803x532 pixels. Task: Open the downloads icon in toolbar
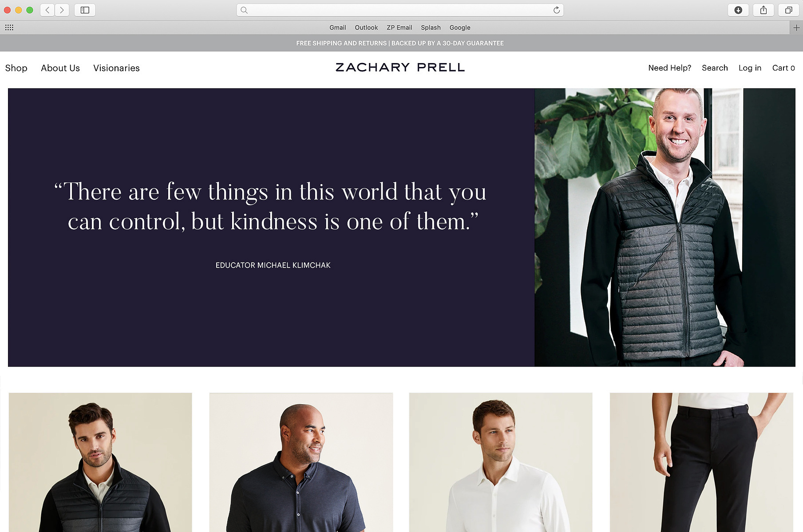point(738,10)
